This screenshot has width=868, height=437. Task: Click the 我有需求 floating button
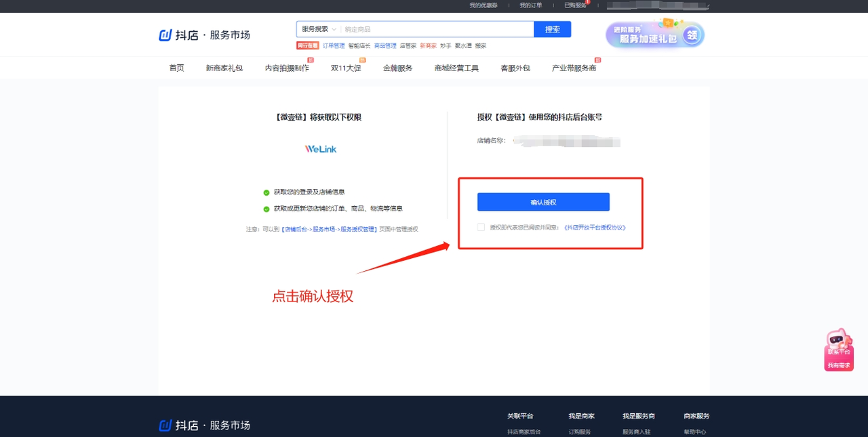point(839,365)
